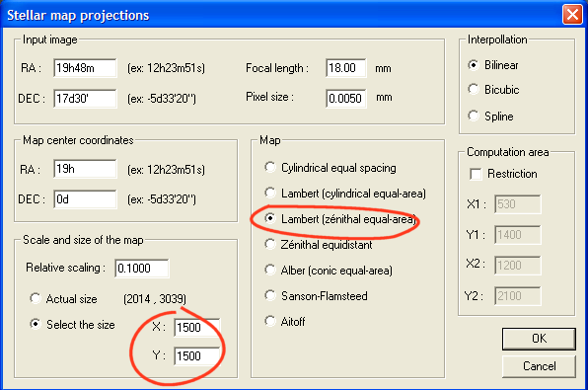Enable the Restriction checkbox
Screen dimensions: 588x390
pyautogui.click(x=476, y=174)
